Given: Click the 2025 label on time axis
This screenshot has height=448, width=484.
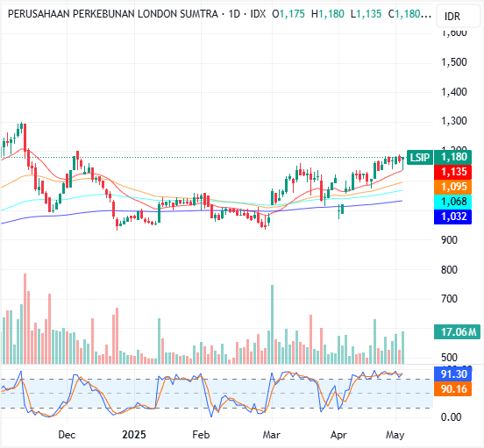Looking at the screenshot, I should [x=134, y=435].
